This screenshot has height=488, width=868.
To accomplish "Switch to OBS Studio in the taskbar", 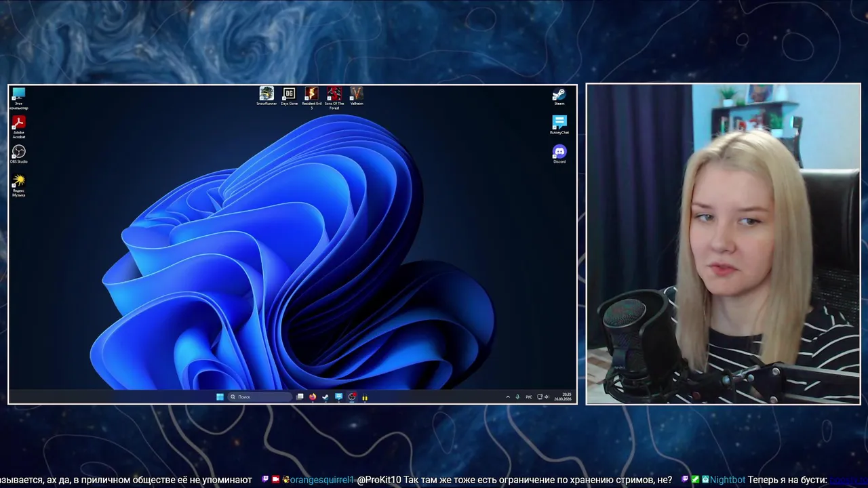I will coord(351,397).
